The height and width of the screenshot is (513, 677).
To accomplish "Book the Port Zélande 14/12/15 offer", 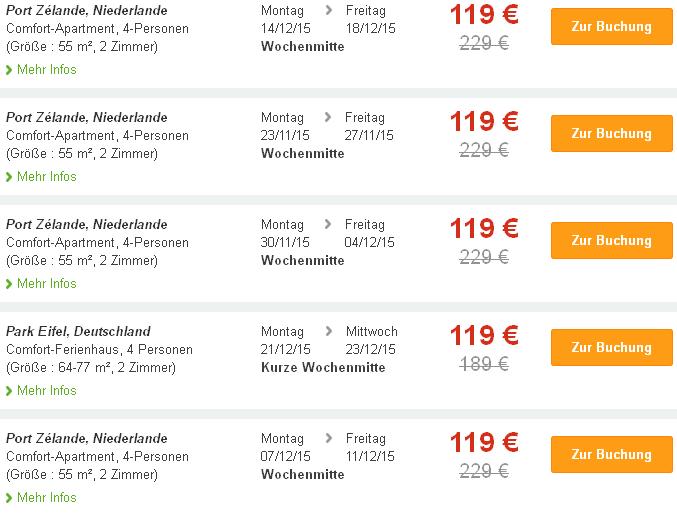I will pos(611,26).
